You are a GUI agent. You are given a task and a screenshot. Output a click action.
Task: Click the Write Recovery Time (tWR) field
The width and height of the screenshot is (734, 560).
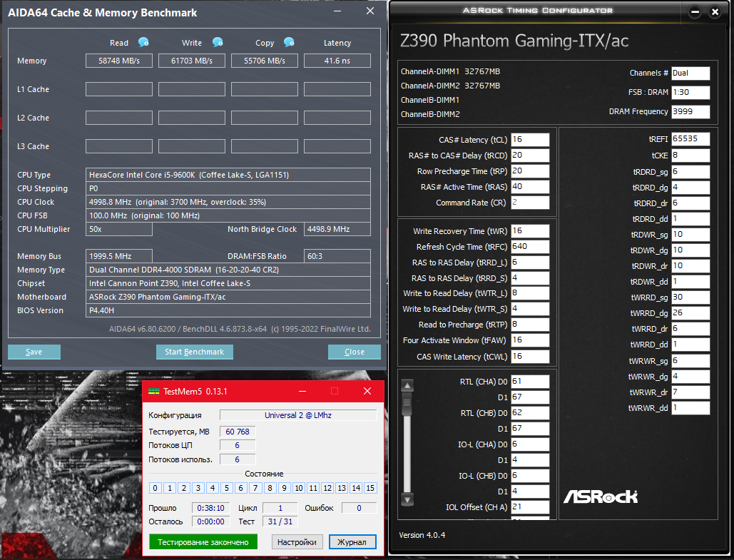click(530, 231)
